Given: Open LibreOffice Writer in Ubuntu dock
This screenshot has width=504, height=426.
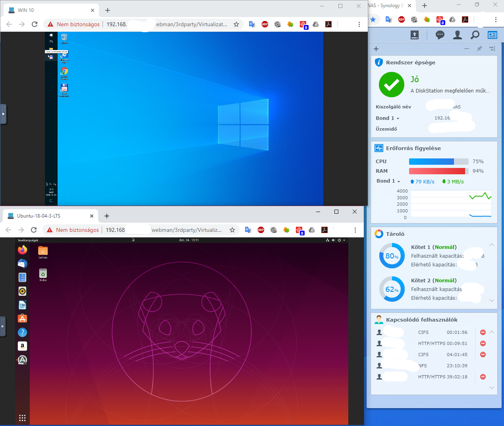Looking at the screenshot, I should (22, 305).
